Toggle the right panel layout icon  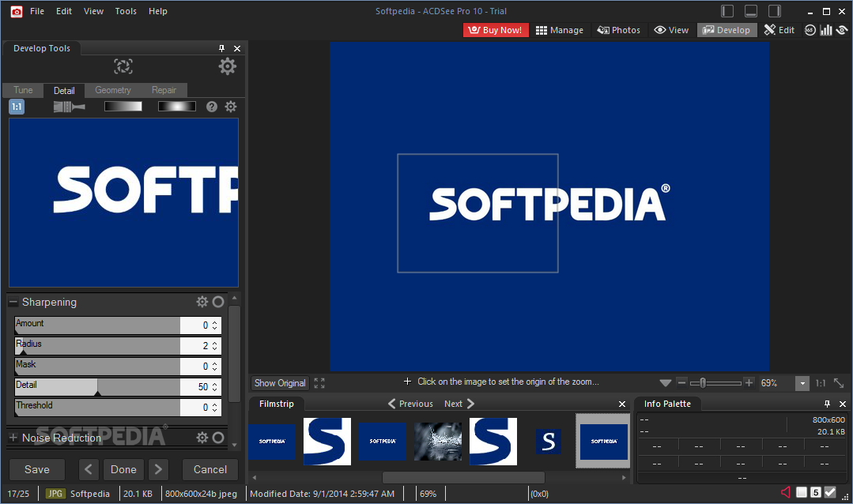click(x=775, y=11)
